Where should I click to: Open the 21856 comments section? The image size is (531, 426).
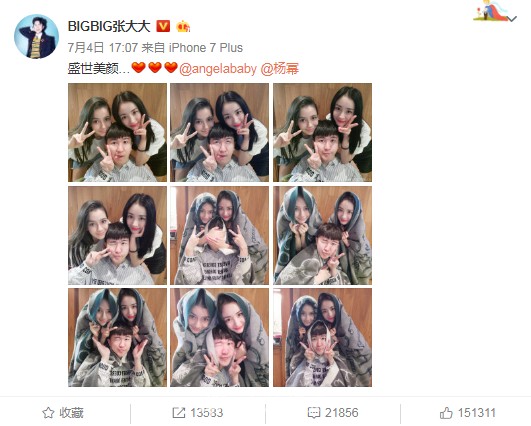(x=333, y=413)
